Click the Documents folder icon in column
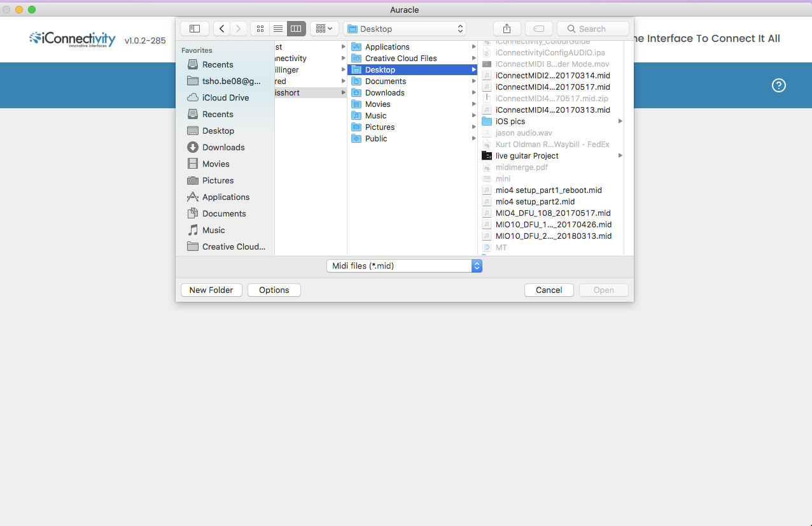Image resolution: width=812 pixels, height=526 pixels. [x=356, y=81]
